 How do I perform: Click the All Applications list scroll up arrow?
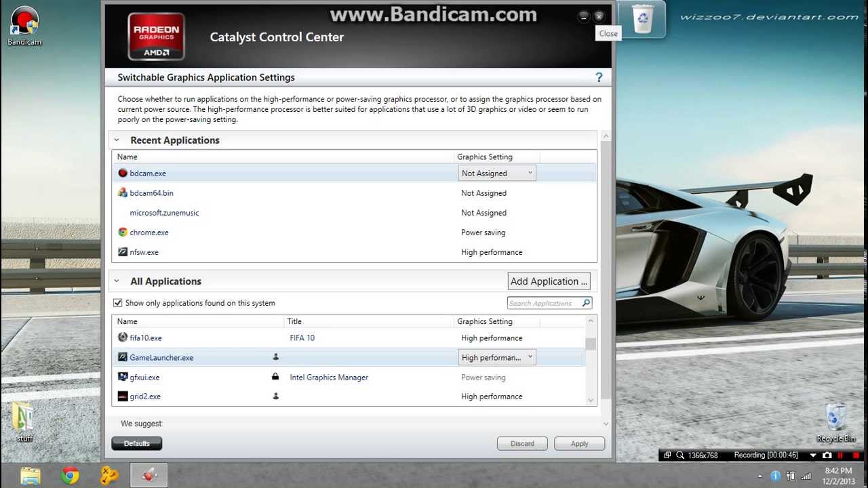(591, 320)
